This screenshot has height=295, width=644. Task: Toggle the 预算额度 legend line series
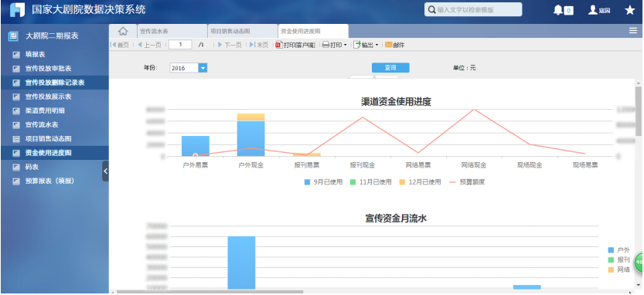tap(467, 182)
